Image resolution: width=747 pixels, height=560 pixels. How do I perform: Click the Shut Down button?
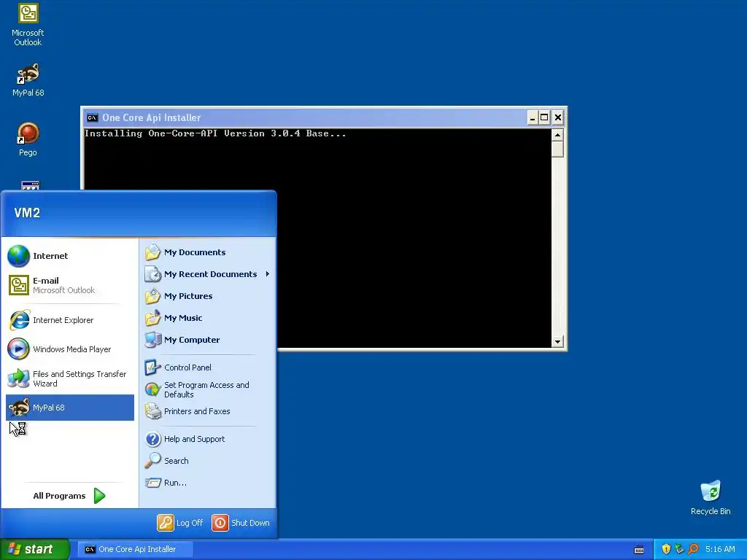point(241,523)
